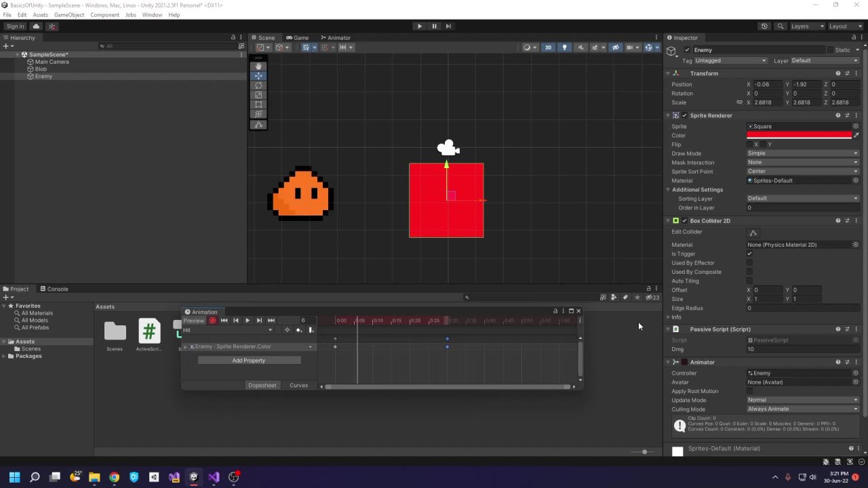Open the Hit animation clip dropdown
This screenshot has width=868, height=488.
coord(228,330)
